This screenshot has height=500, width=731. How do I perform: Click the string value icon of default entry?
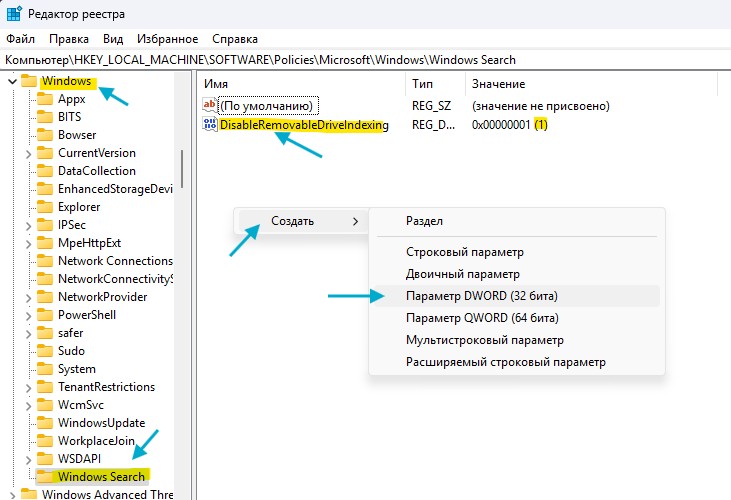210,104
